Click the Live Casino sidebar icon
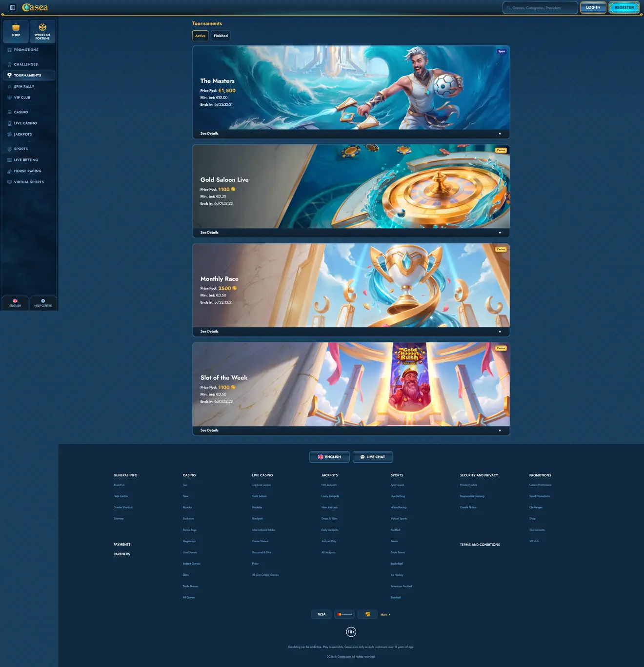 point(9,123)
